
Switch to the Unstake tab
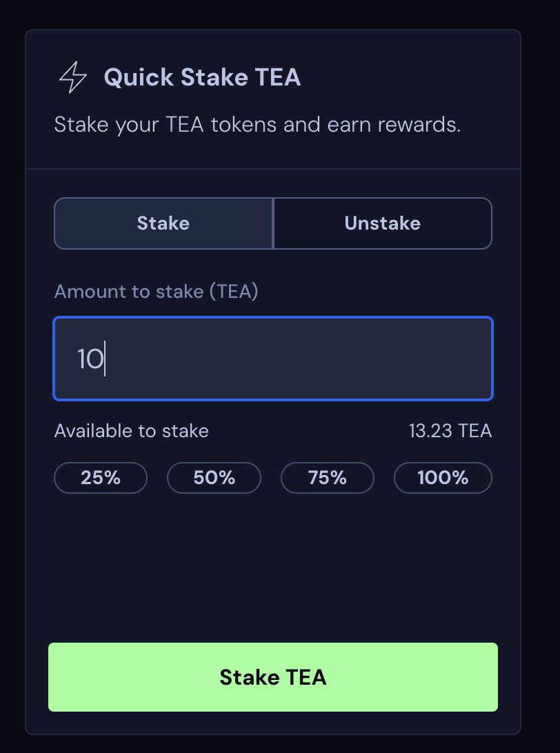pos(382,223)
